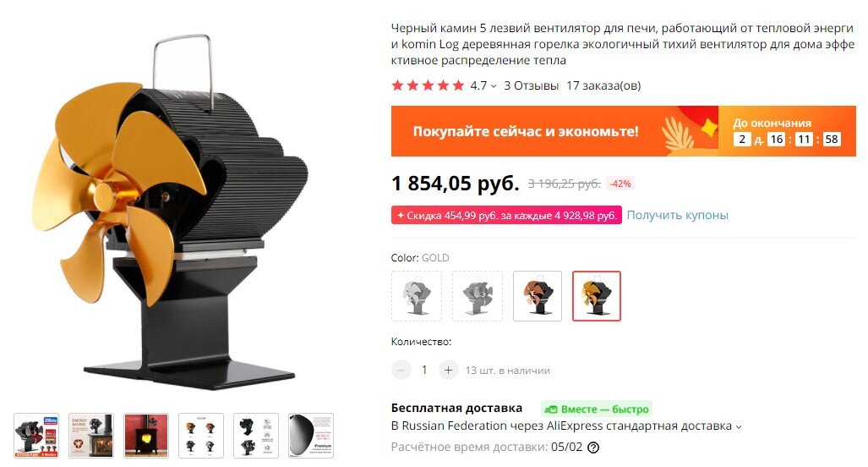Select the gold color fan swatch
The width and height of the screenshot is (868, 467).
(x=596, y=296)
